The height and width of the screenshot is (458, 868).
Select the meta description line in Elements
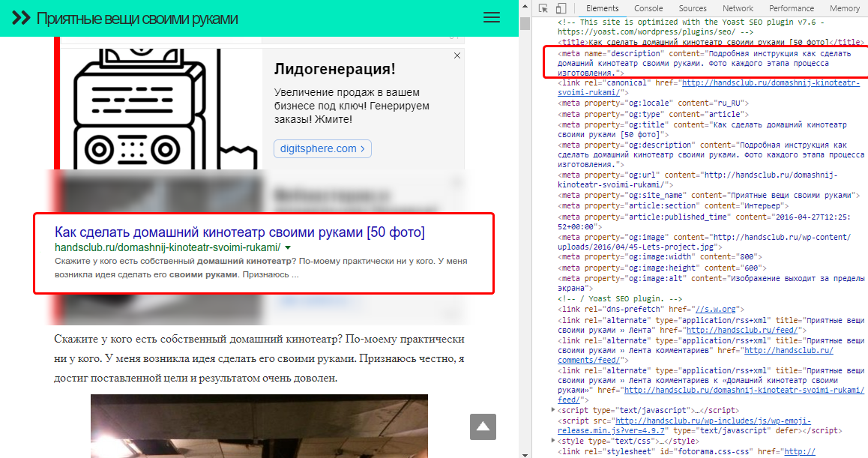(x=704, y=63)
